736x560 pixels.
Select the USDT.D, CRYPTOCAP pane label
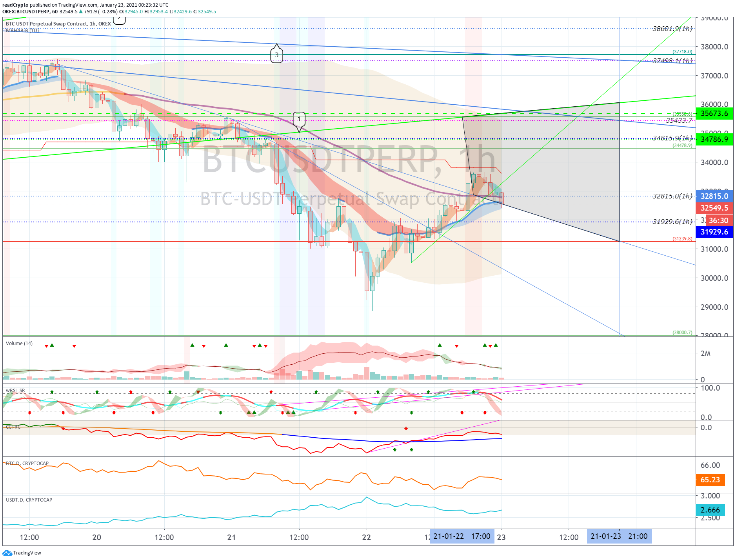pos(29,500)
